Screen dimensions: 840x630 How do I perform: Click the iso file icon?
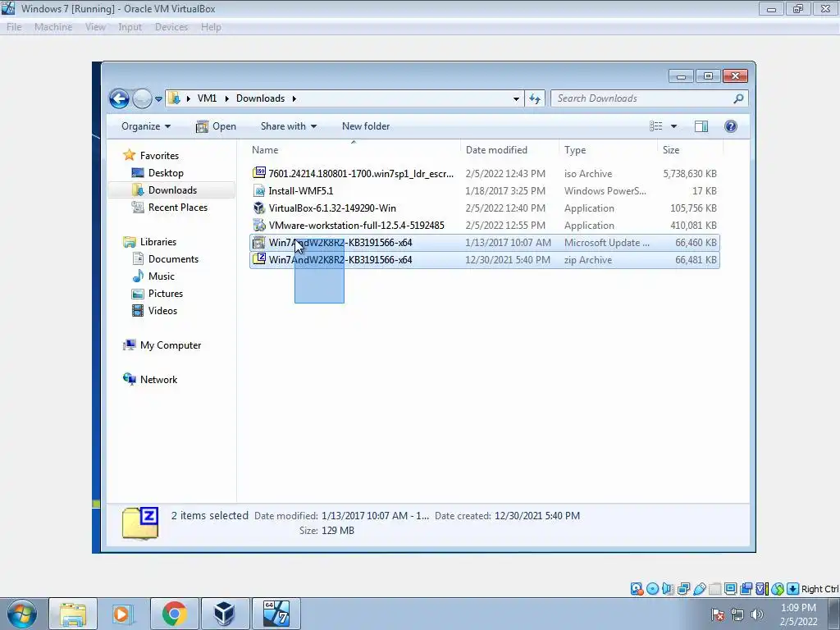(259, 173)
